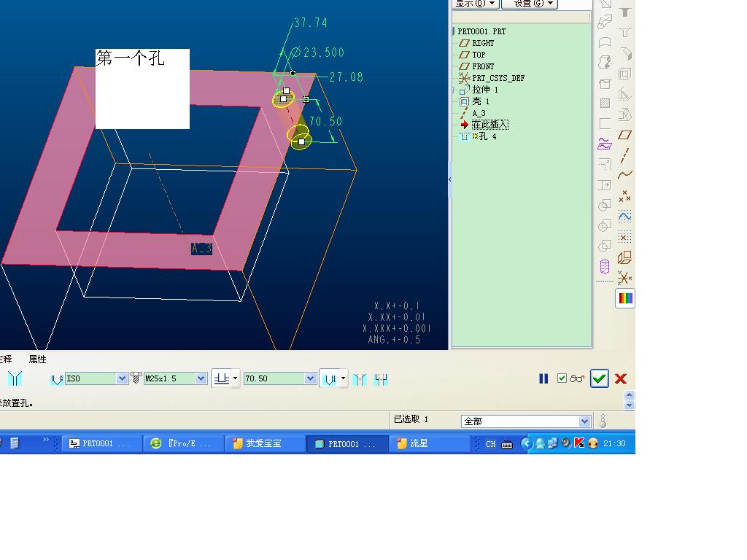Click the extrude box tool icon
Screen dimensions: 747x560
click(605, 84)
